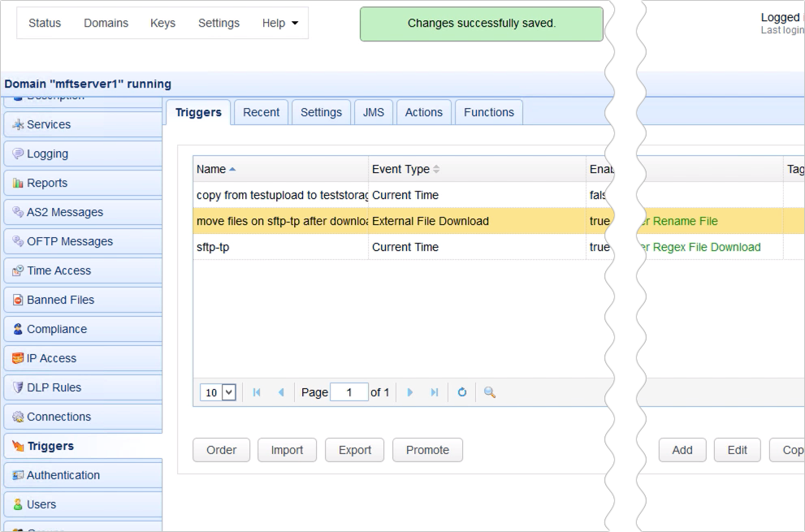Open the Domains menu item

click(x=106, y=23)
